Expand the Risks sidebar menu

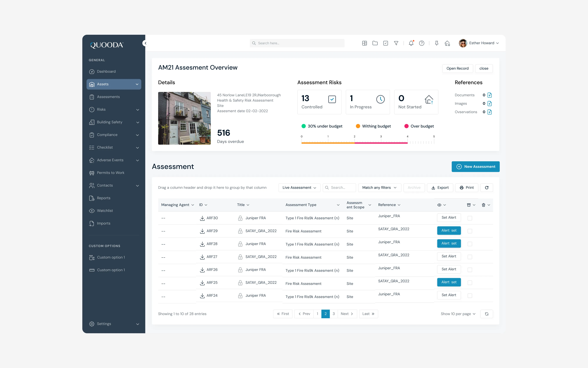click(138, 110)
